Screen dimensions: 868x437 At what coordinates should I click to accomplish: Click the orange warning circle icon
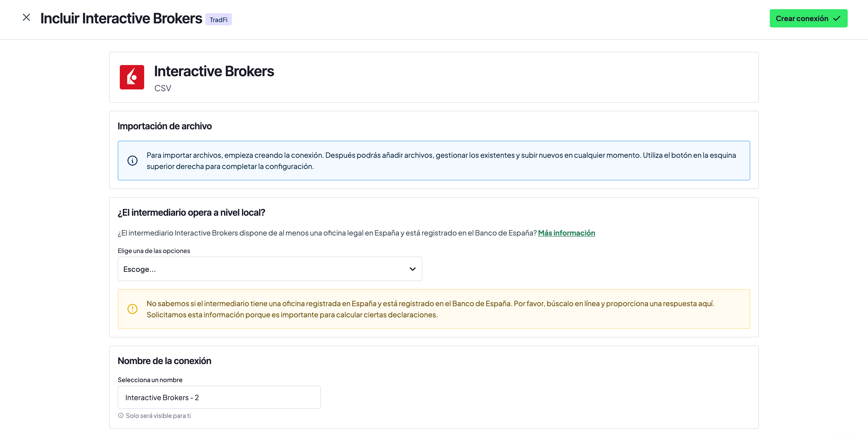click(x=132, y=309)
